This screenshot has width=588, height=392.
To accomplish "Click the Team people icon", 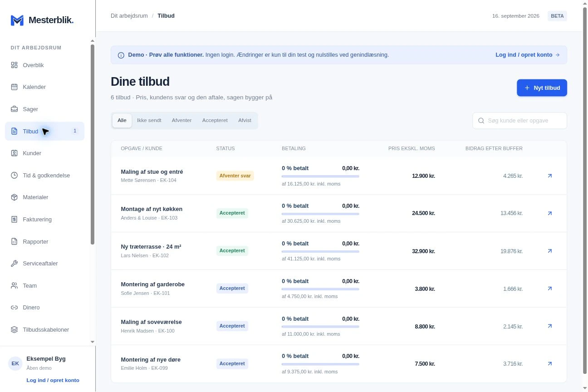I will point(14,285).
